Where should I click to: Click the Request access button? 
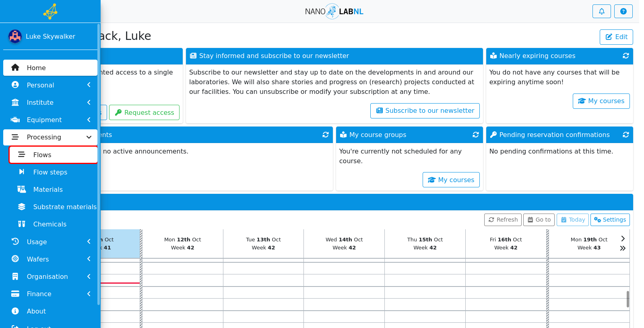tap(144, 112)
